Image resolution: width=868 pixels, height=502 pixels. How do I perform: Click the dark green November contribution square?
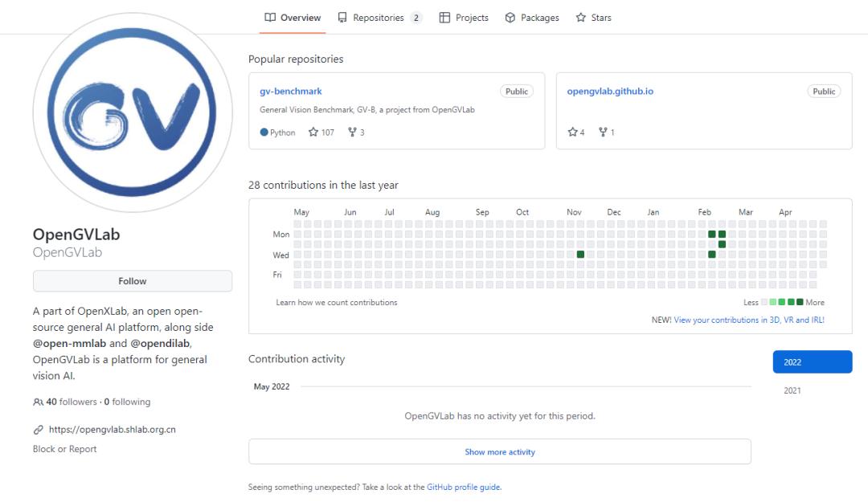(580, 255)
